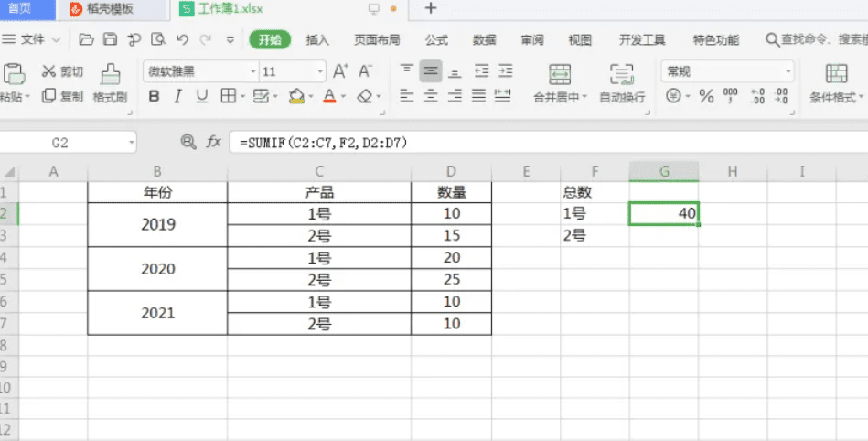Click the align left icon

click(407, 96)
